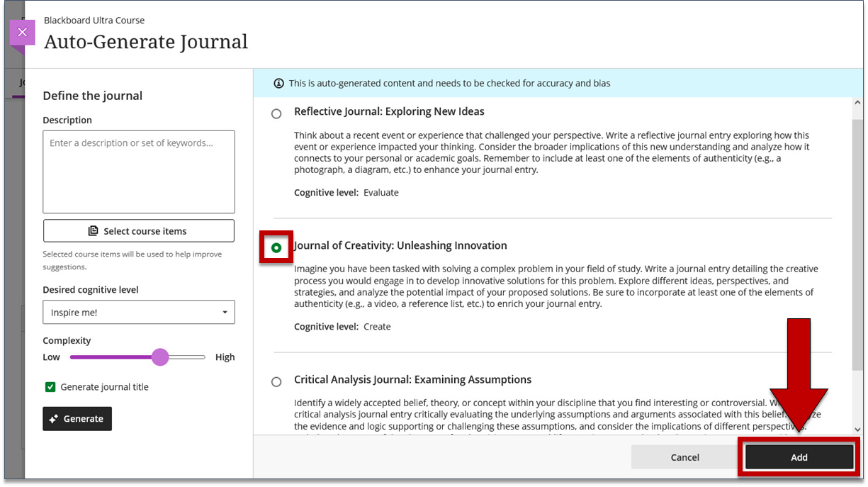Select the Reflective Journal radio button
The image size is (868, 487).
[276, 113]
